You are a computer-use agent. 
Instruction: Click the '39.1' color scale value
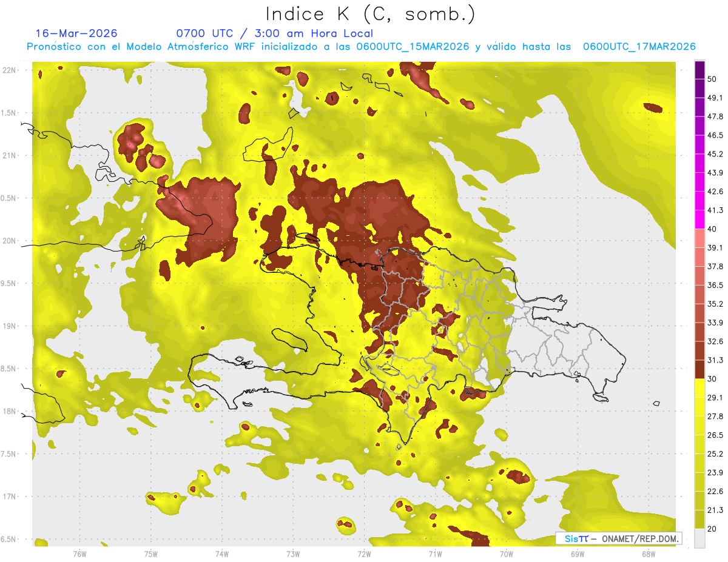coord(715,247)
